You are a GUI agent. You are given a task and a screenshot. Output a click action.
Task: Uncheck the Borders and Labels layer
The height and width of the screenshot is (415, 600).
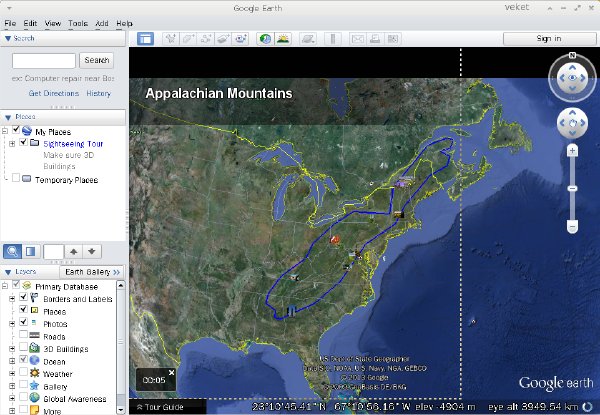click(23, 297)
